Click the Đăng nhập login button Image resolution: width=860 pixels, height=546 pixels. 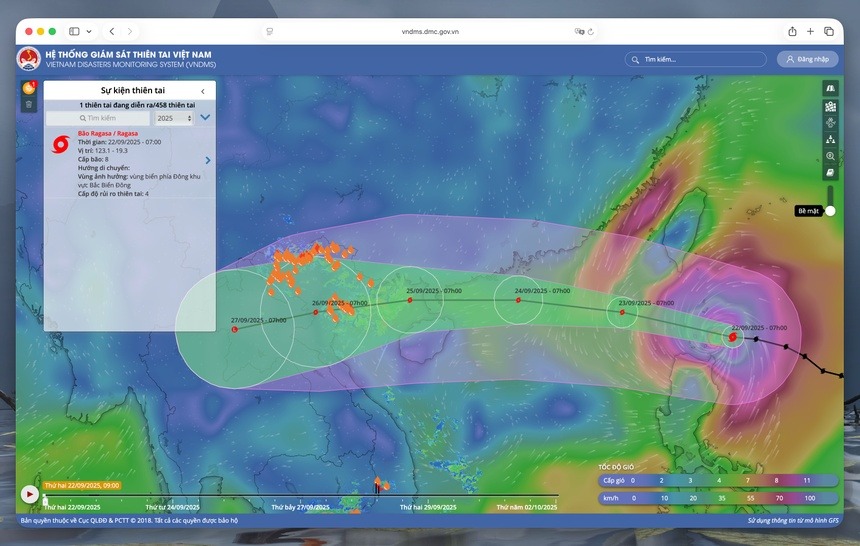808,59
